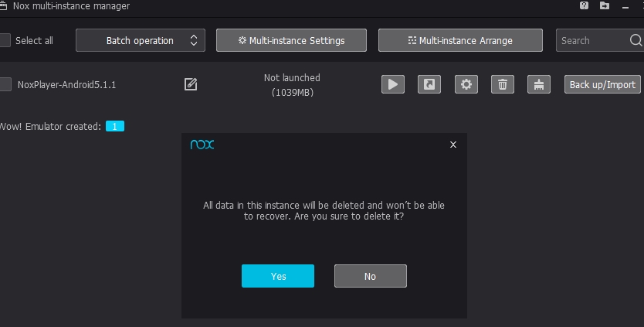
Task: Click the Nox multi-instance manager title
Action: (x=72, y=6)
